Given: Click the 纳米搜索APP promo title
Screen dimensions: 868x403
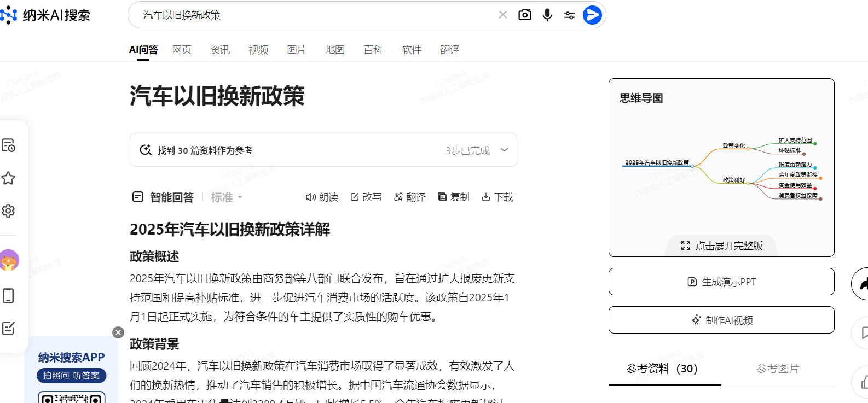Looking at the screenshot, I should point(71,357).
